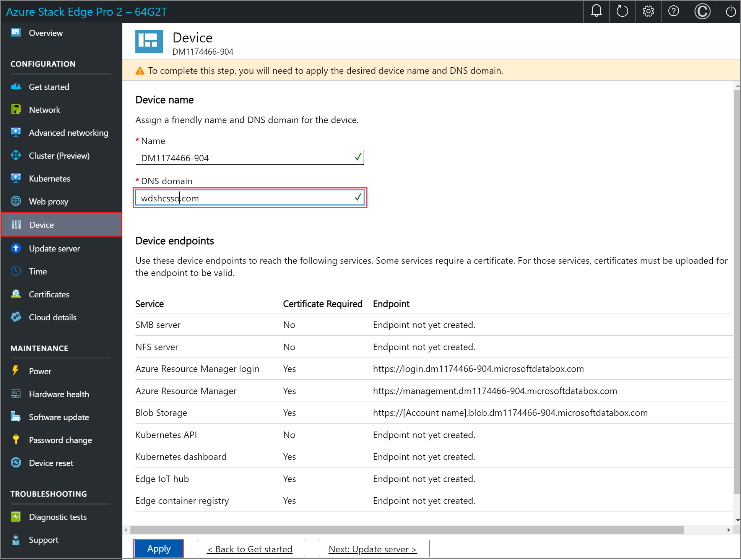
Task: Click the Kubernetes sidebar icon
Action: coord(16,178)
